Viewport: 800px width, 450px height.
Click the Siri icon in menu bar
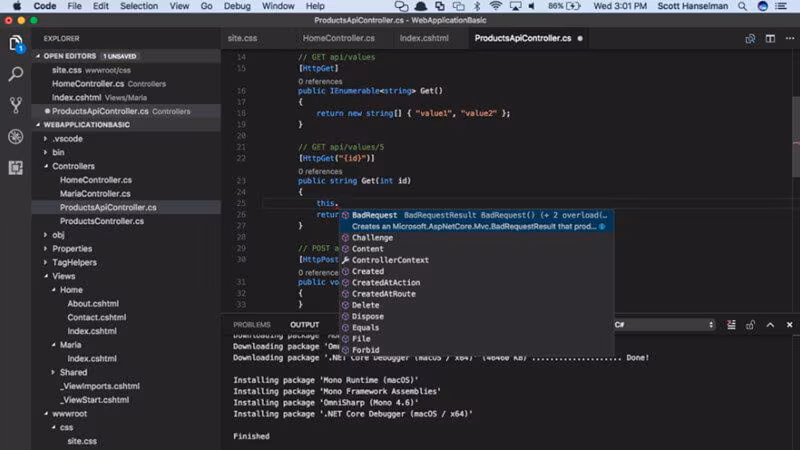click(x=762, y=6)
